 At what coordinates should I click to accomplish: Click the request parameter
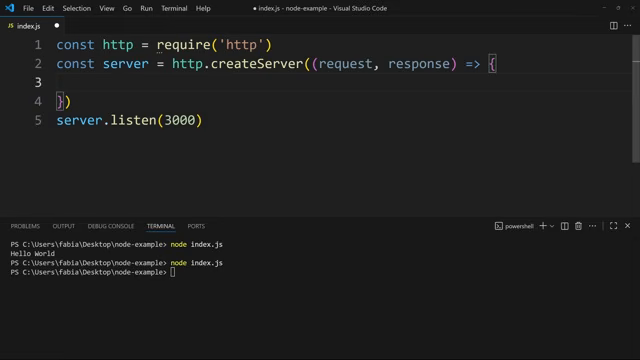pyautogui.click(x=345, y=64)
